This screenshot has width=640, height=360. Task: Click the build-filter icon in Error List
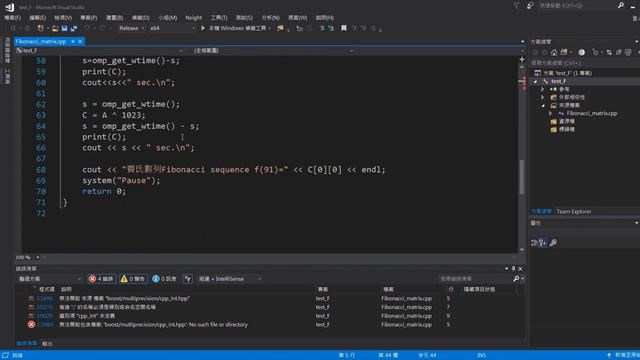click(187, 279)
